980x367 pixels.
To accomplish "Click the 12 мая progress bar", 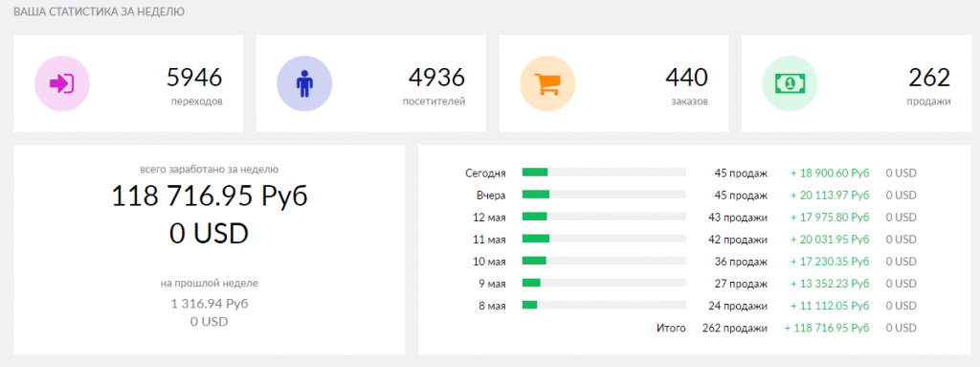I will (x=604, y=217).
